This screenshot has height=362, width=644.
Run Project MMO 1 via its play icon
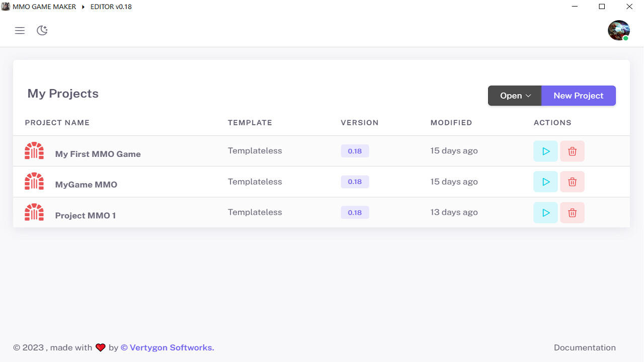pos(545,212)
